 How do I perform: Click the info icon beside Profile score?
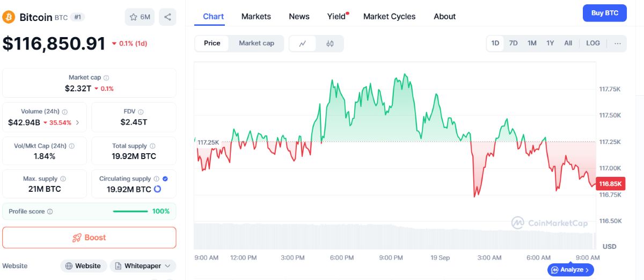pyautogui.click(x=50, y=212)
